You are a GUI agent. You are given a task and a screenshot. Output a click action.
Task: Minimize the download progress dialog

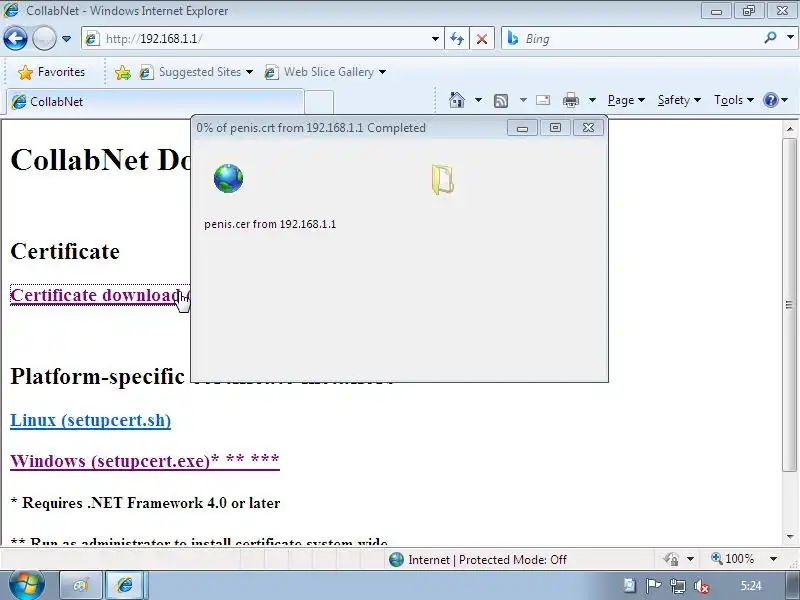(522, 128)
